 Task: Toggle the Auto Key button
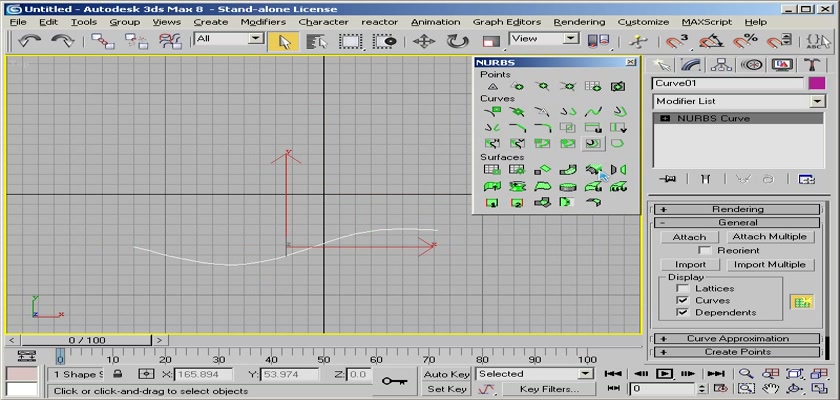coord(446,374)
